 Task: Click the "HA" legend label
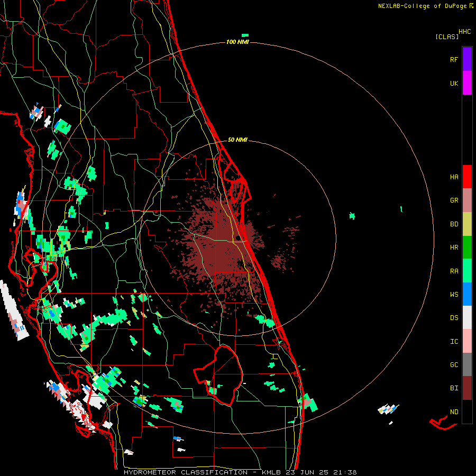click(x=454, y=177)
